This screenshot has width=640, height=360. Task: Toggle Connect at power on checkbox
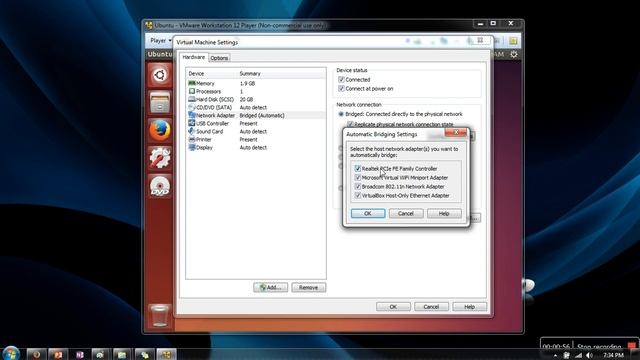(x=341, y=89)
